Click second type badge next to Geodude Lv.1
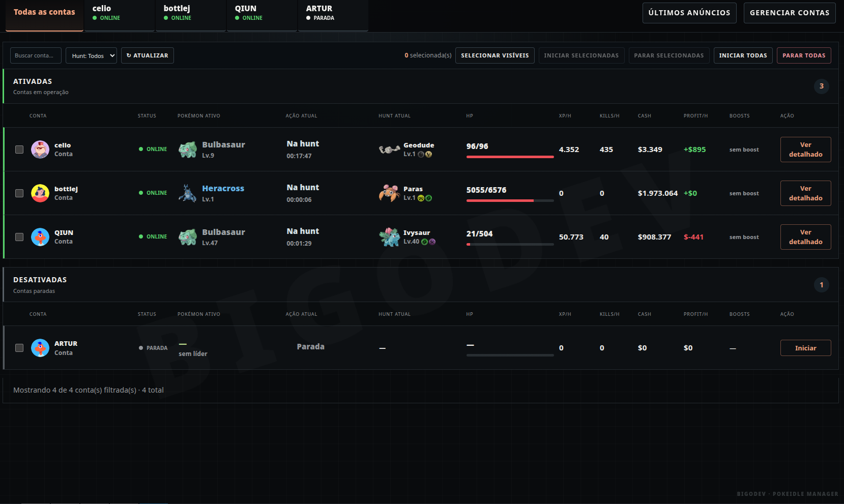 click(x=429, y=155)
